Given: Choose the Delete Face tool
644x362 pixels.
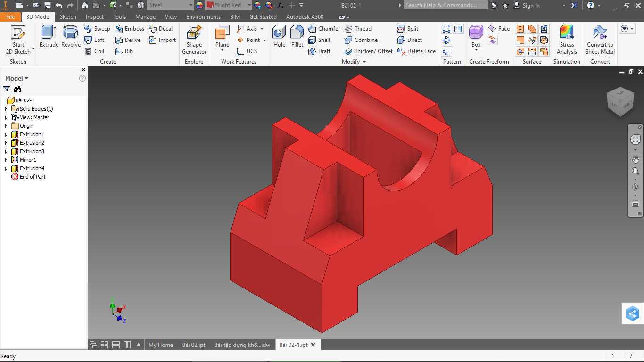Looking at the screenshot, I should pyautogui.click(x=417, y=51).
